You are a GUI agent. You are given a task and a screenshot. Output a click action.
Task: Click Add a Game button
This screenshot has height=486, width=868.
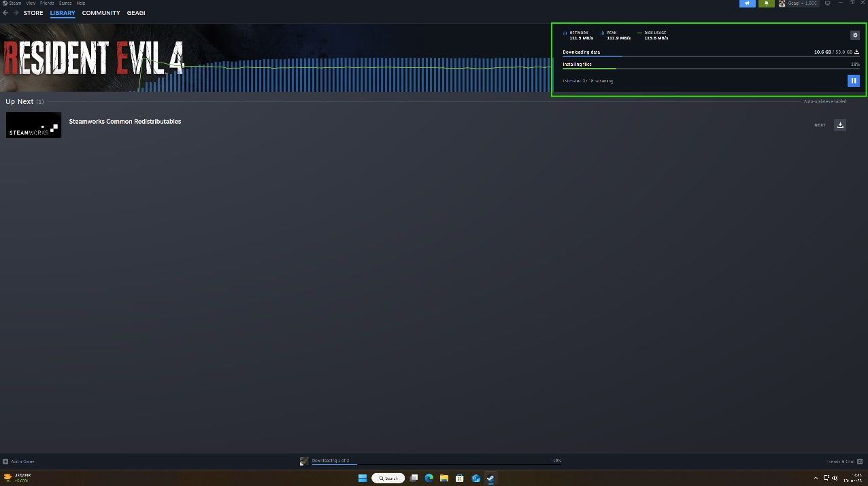pos(19,461)
